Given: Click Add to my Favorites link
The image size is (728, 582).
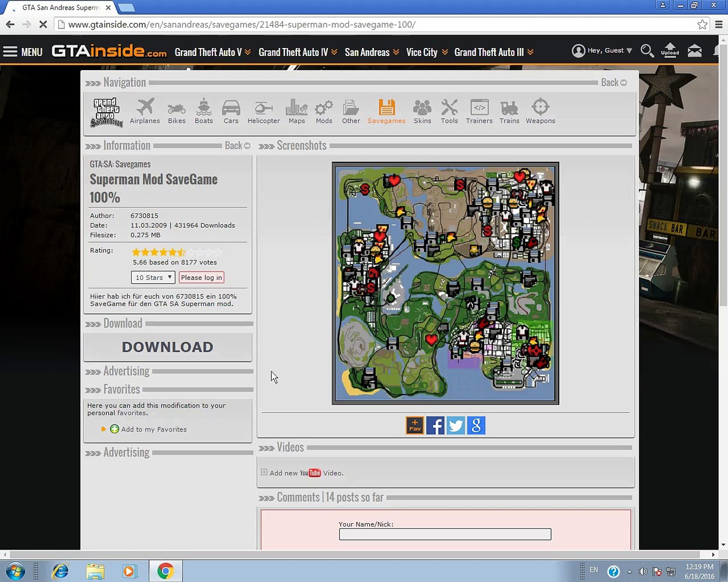Looking at the screenshot, I should coord(154,429).
